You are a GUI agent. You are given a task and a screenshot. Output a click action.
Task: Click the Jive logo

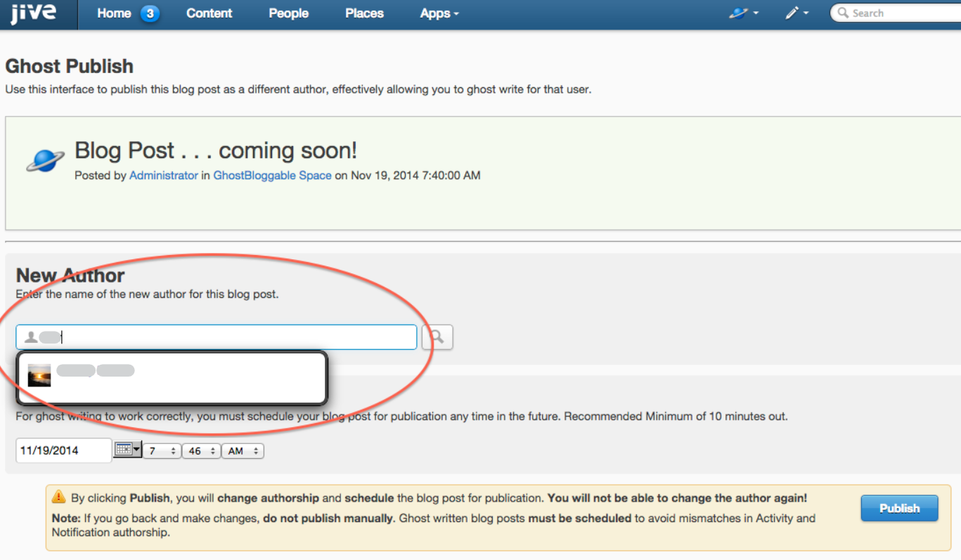click(33, 14)
